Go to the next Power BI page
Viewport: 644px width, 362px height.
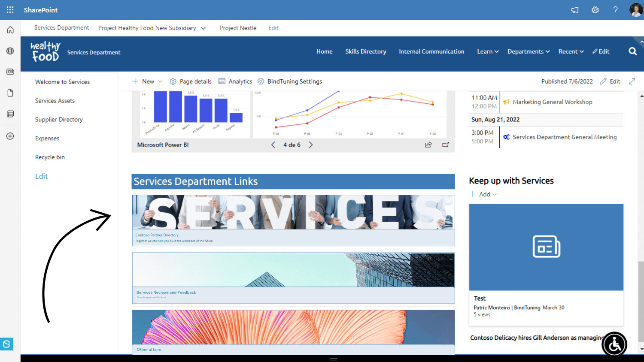311,145
